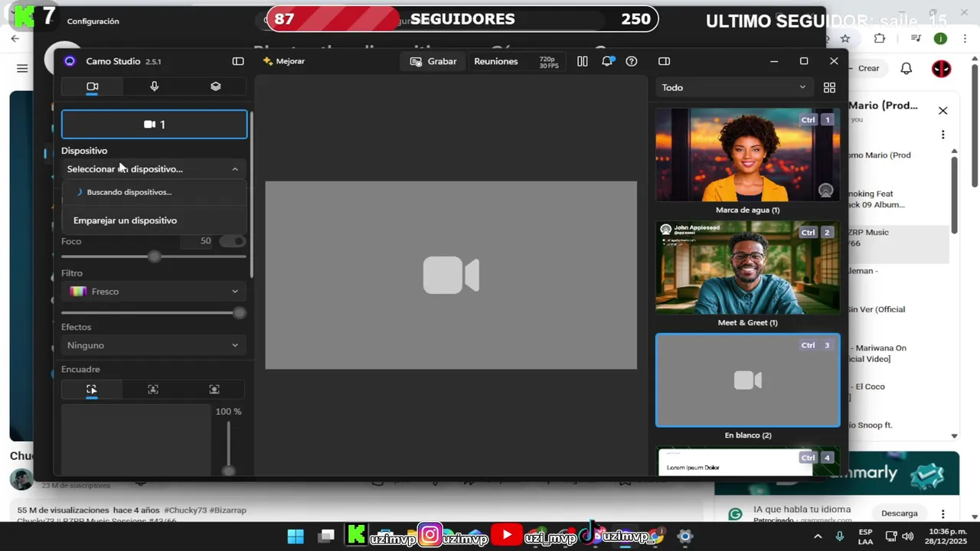This screenshot has width=980, height=551.
Task: Click the pause video icon in Camo toolbar
Action: tap(582, 61)
